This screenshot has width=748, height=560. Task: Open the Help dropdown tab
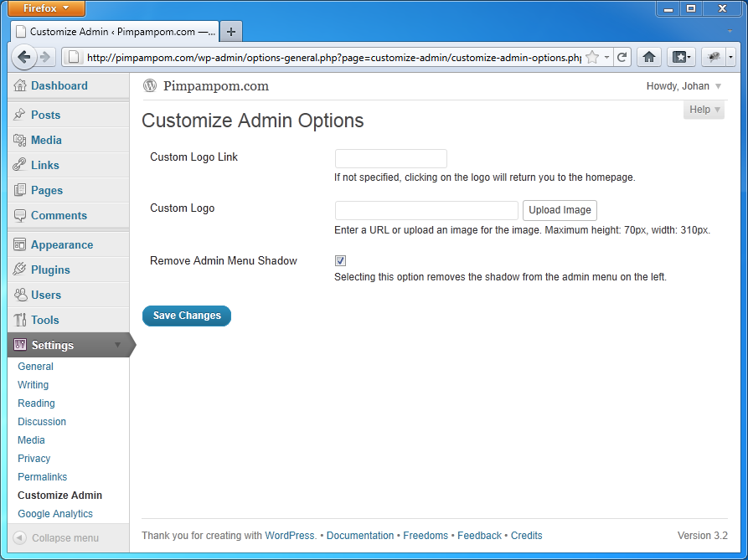pos(704,110)
